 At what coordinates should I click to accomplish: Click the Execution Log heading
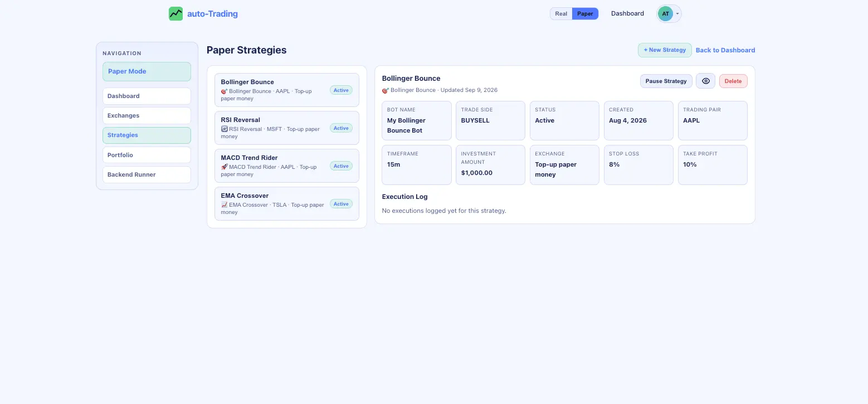point(405,197)
